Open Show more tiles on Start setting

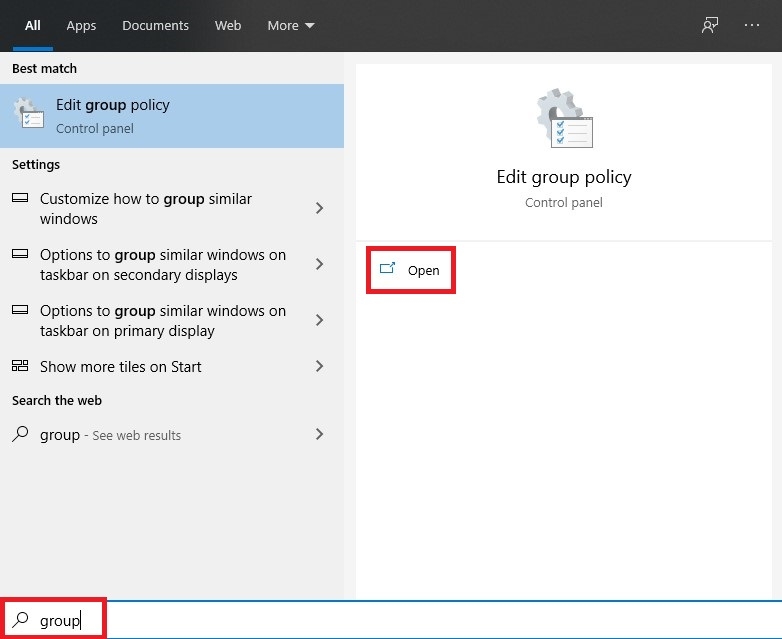tap(172, 367)
